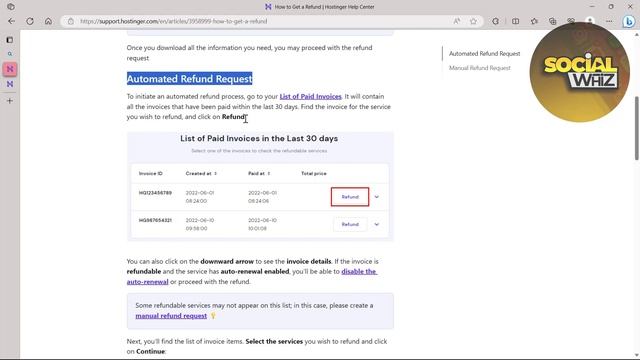Select invoice ID text HG987654321
The image size is (640, 360).
(155, 220)
